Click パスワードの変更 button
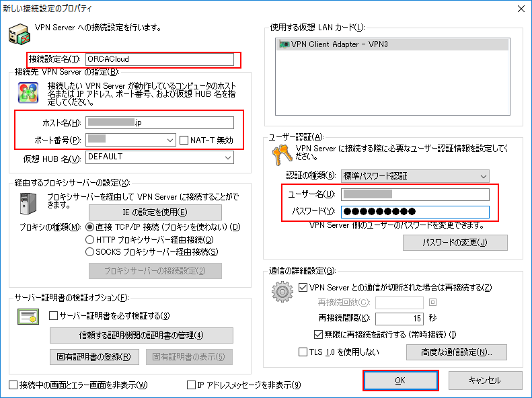Viewport: 532px width, 398px height. 455,243
